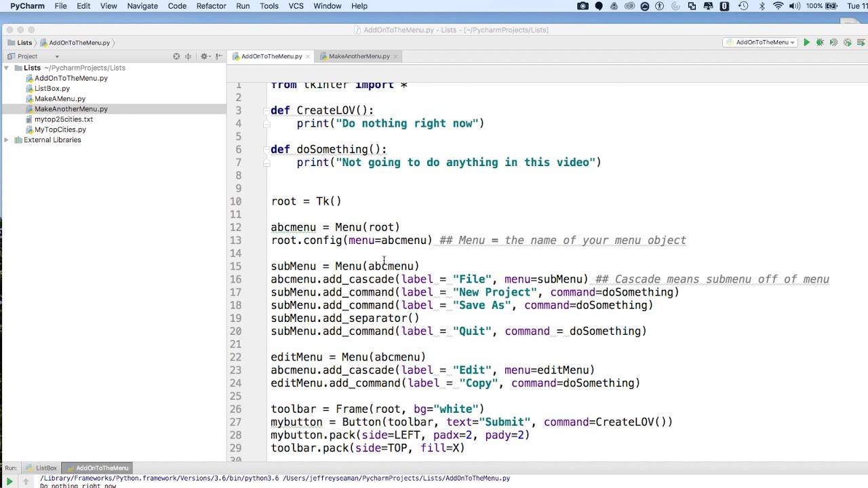Viewport: 868px width, 488px height.
Task: Select MakeAnotherMenu.py in project tree
Action: [71, 108]
